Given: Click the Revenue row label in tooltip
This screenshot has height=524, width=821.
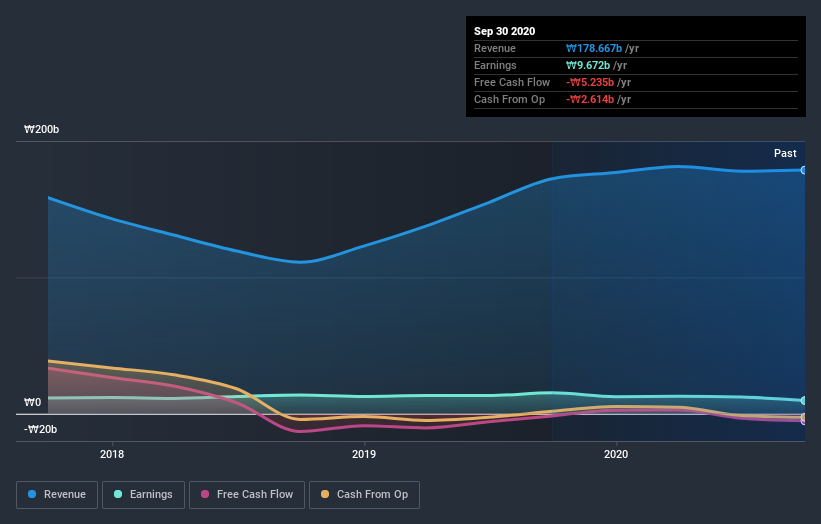Looking at the screenshot, I should [495, 48].
